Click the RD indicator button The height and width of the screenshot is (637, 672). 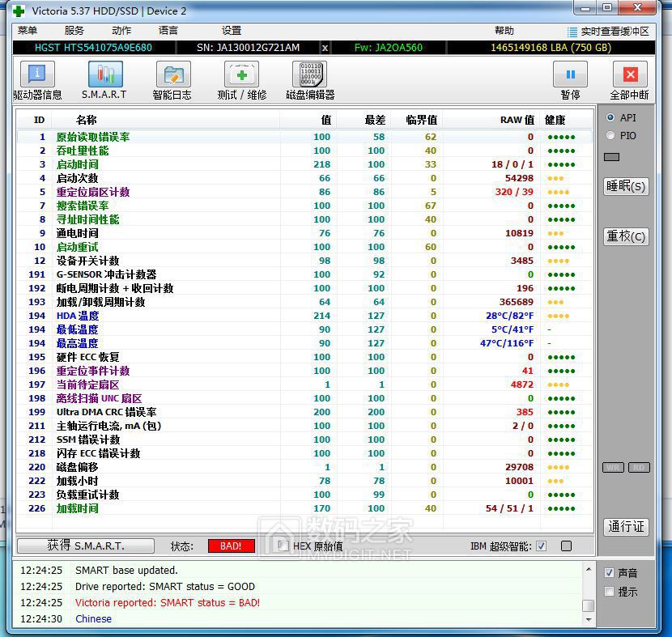coord(639,467)
